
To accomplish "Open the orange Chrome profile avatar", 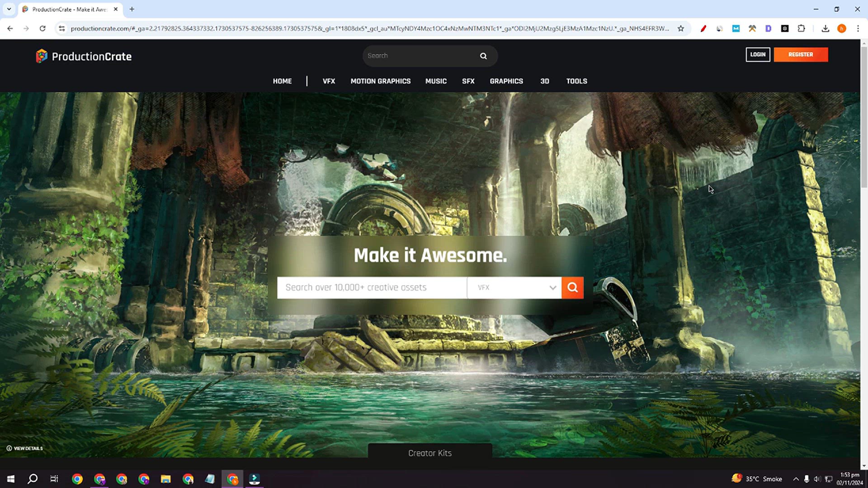I will point(841,28).
